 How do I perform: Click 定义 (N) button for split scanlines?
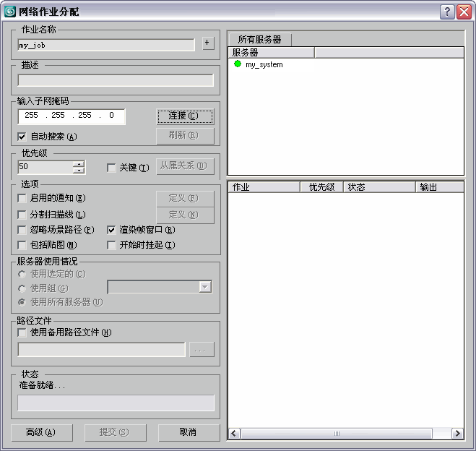[185, 215]
